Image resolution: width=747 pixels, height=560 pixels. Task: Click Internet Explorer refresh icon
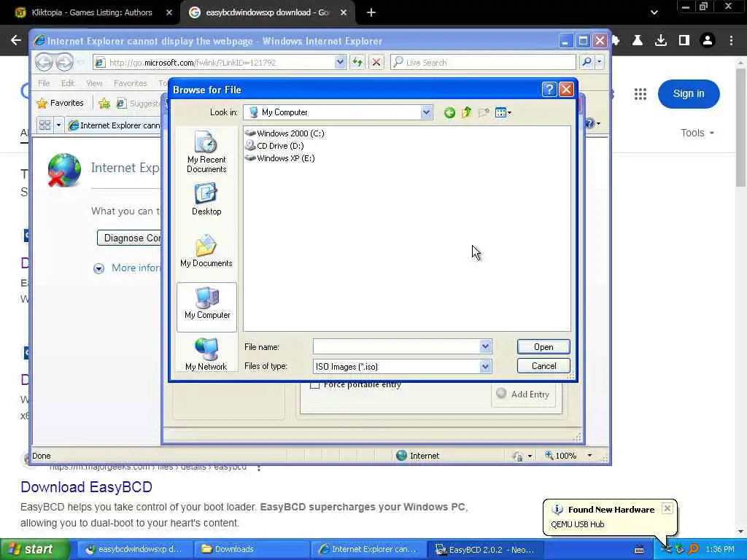click(357, 62)
